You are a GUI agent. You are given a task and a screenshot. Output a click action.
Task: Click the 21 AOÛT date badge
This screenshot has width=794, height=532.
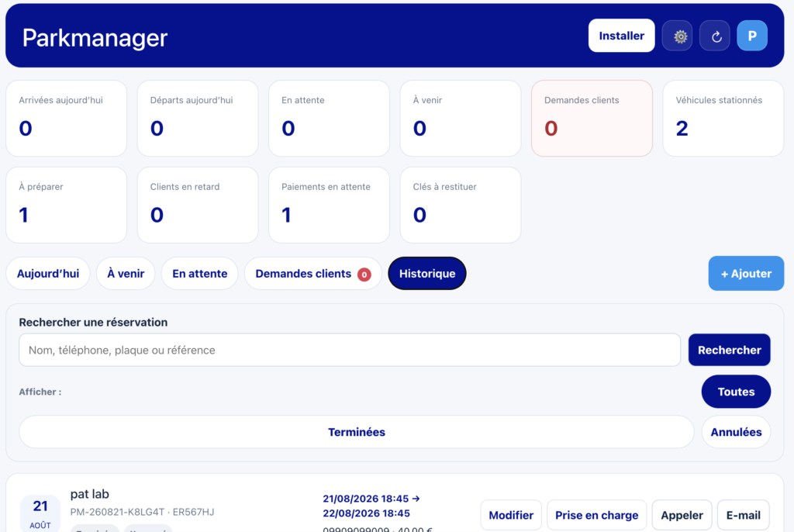pyautogui.click(x=40, y=514)
